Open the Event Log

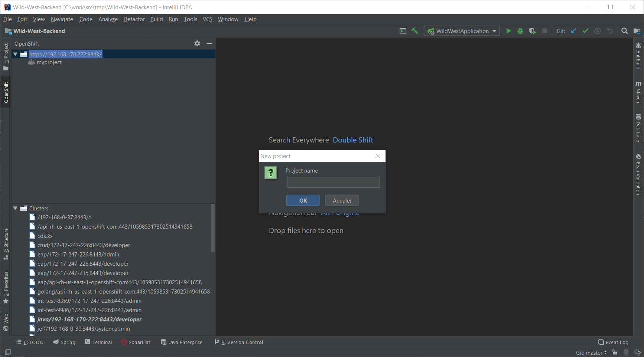[613, 342]
